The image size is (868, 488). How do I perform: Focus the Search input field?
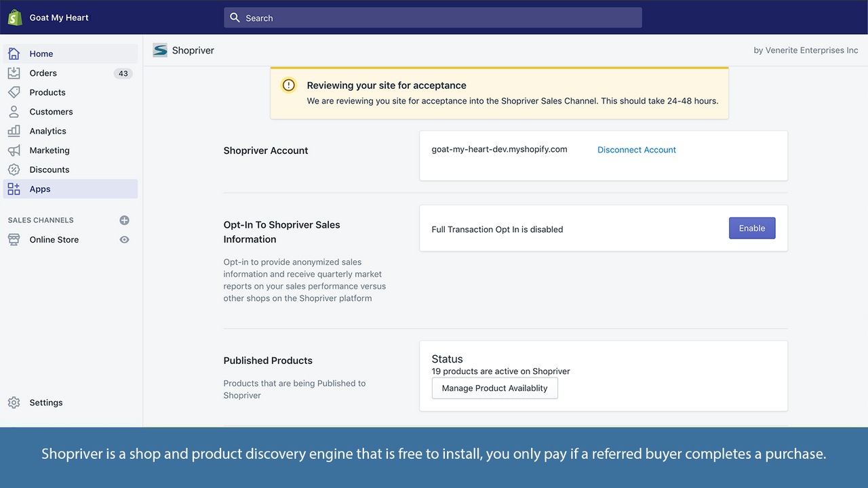pos(433,18)
